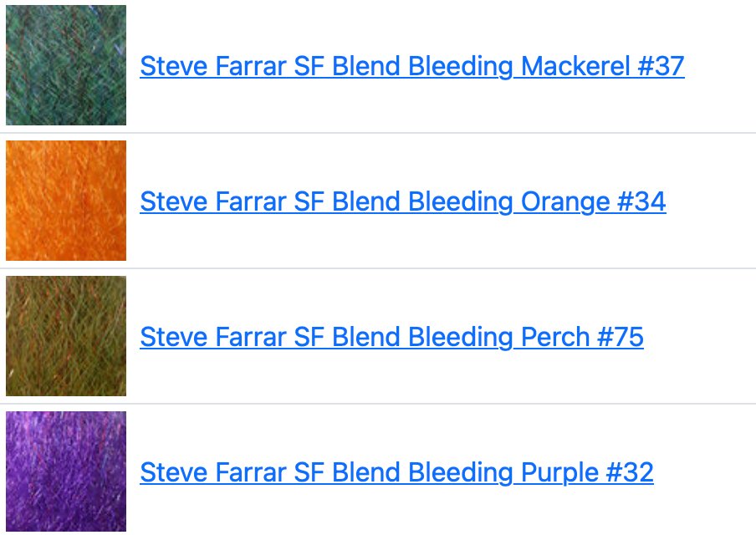Follow the link ending in #34
Screen dimensions: 756x535
click(402, 201)
